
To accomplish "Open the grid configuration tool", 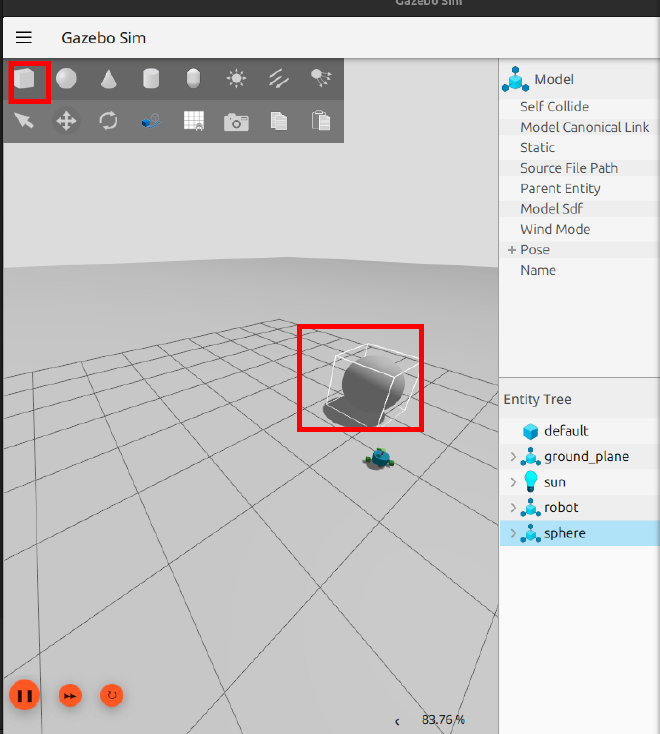I will click(194, 121).
